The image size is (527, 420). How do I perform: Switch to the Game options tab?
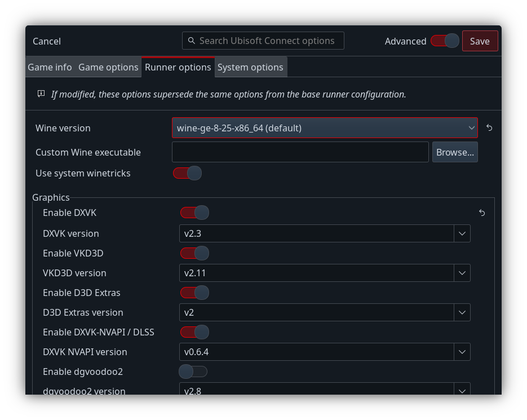click(x=108, y=67)
